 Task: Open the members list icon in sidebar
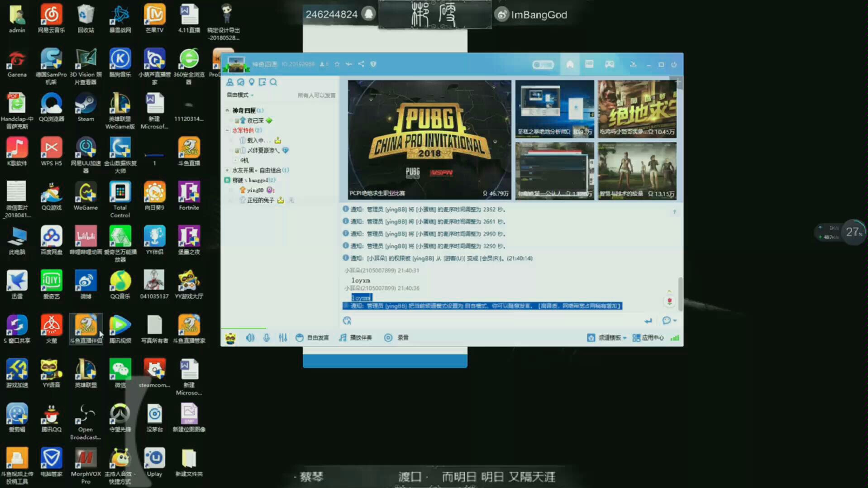pyautogui.click(x=230, y=82)
